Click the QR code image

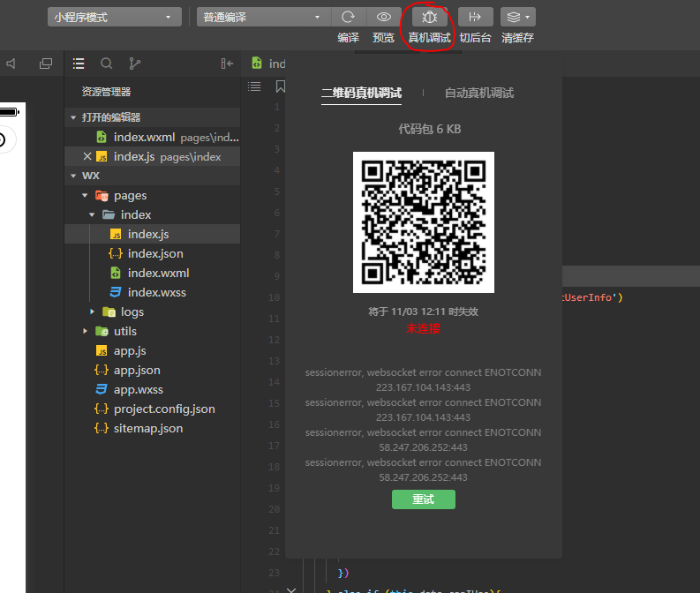click(424, 222)
